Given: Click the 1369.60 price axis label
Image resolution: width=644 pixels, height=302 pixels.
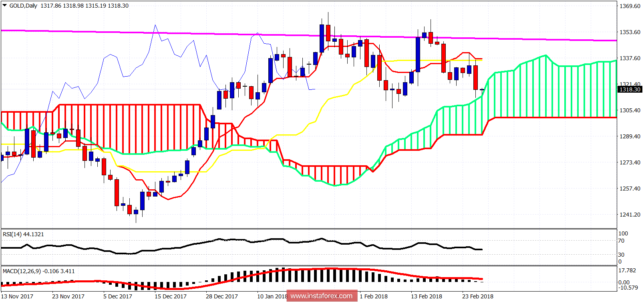Looking at the screenshot, I should (x=630, y=6).
